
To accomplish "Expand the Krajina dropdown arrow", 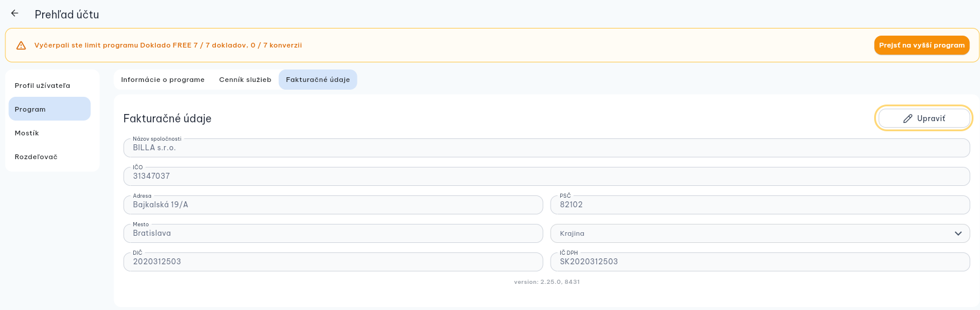I will click(x=958, y=233).
